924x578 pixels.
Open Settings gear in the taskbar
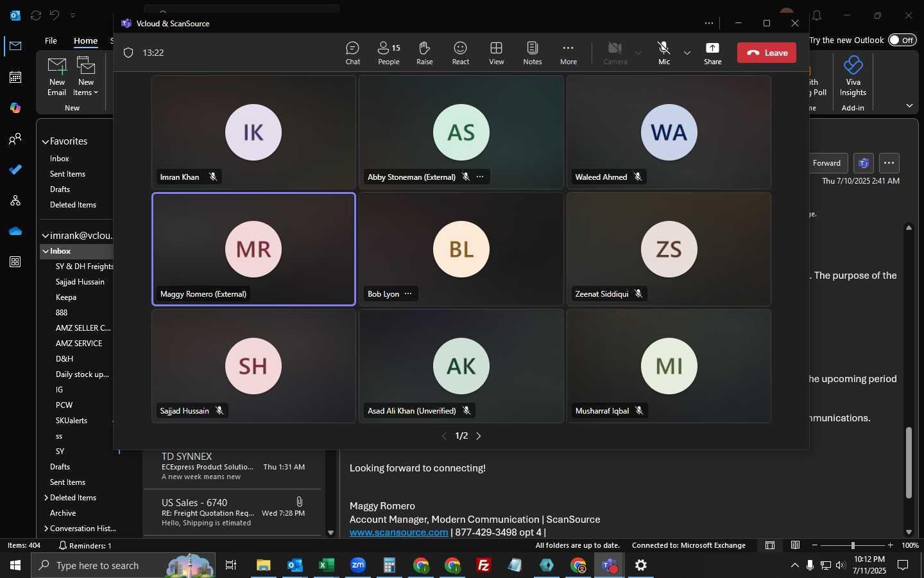point(640,565)
